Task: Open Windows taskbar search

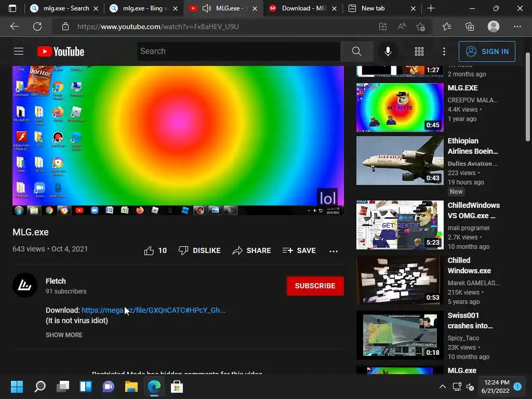Action: [40, 387]
